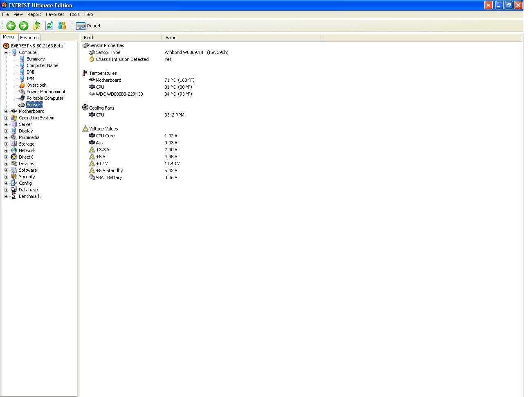The height and width of the screenshot is (397, 532).
Task: Click the Multimedia speaker icon in tree
Action: (x=14, y=137)
